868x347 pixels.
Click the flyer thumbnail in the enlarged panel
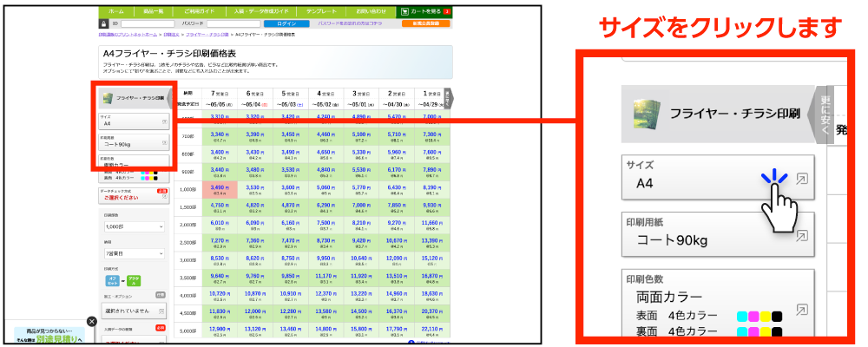pos(647,114)
